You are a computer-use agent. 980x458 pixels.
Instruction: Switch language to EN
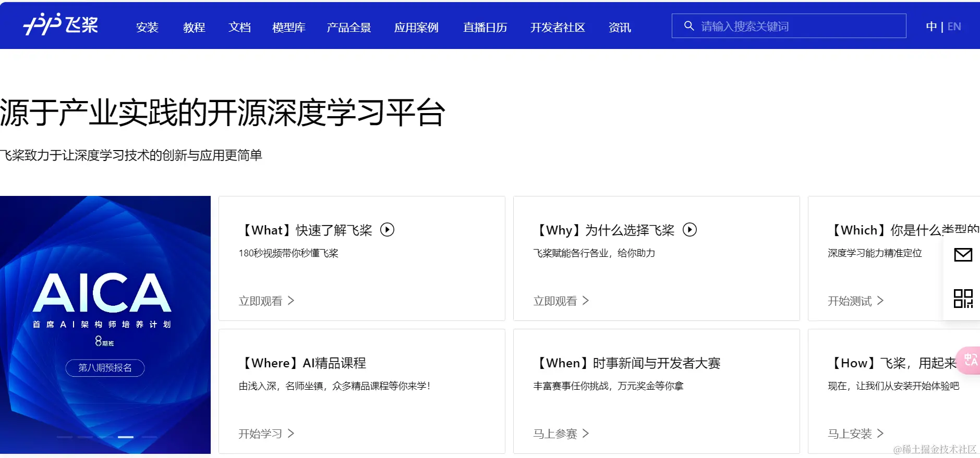[954, 27]
